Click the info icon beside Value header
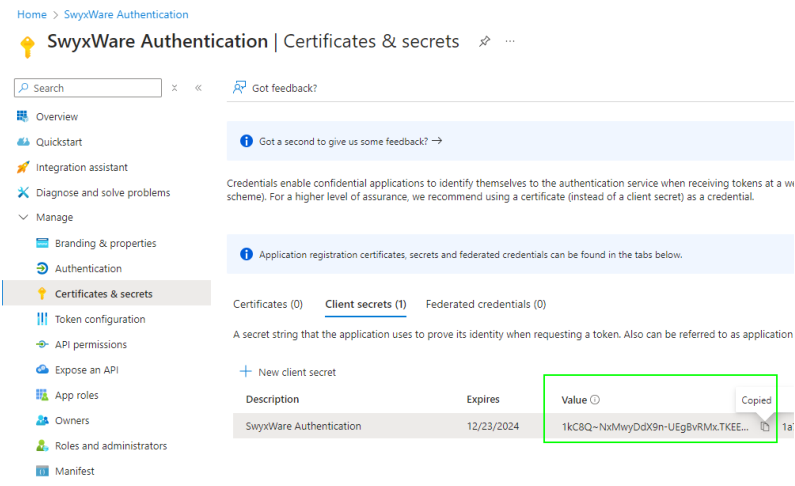Screen dimensions: 795x486 coord(595,400)
